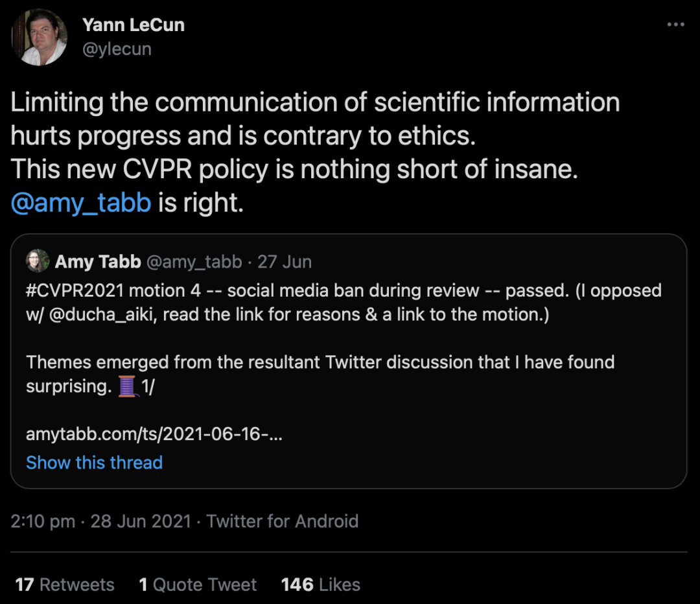View the 17 Retweets list

[x=65, y=585]
